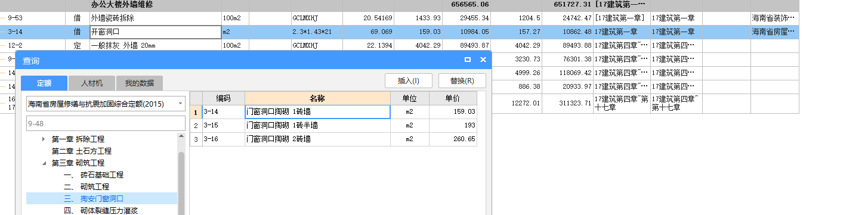Click the 单价 column header
The width and height of the screenshot is (868, 215).
453,98
